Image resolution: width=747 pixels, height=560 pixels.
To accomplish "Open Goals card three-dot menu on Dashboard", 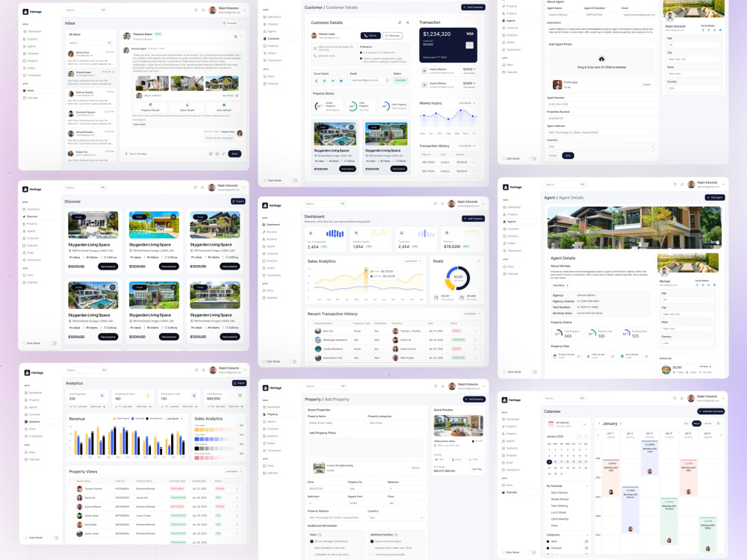I will tap(479, 261).
